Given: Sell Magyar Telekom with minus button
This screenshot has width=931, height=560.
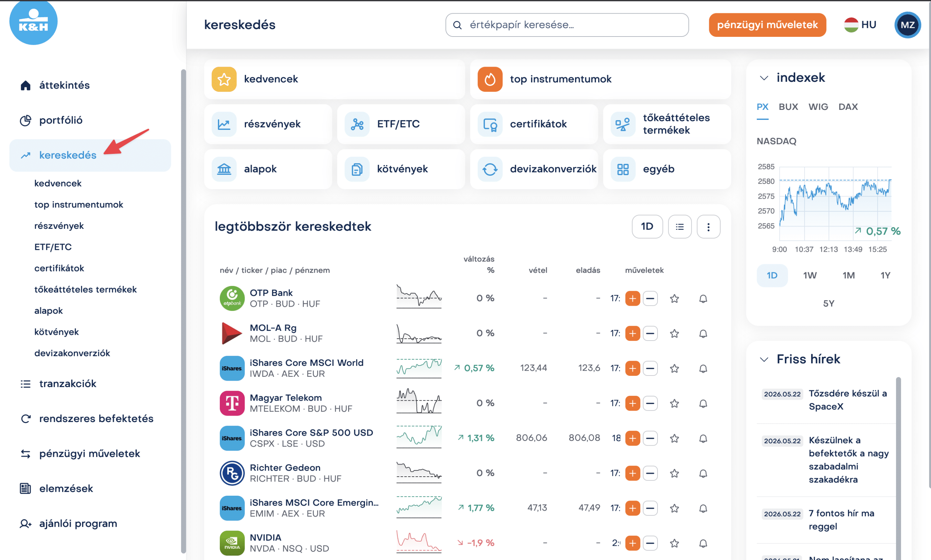Looking at the screenshot, I should point(650,403).
